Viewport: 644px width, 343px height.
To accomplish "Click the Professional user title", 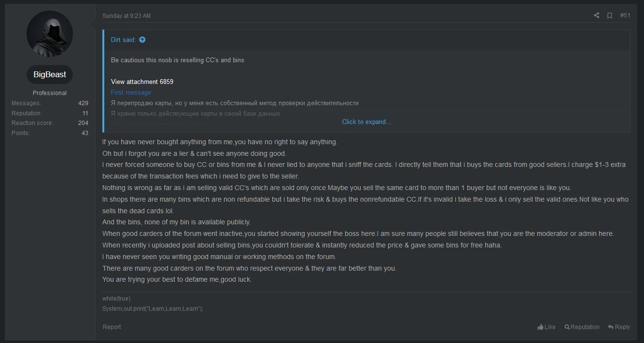I will 50,93.
